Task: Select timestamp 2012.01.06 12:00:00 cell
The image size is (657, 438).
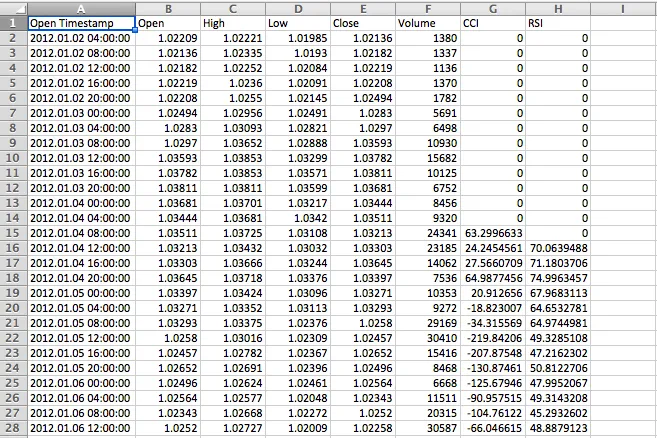Action: [x=81, y=428]
